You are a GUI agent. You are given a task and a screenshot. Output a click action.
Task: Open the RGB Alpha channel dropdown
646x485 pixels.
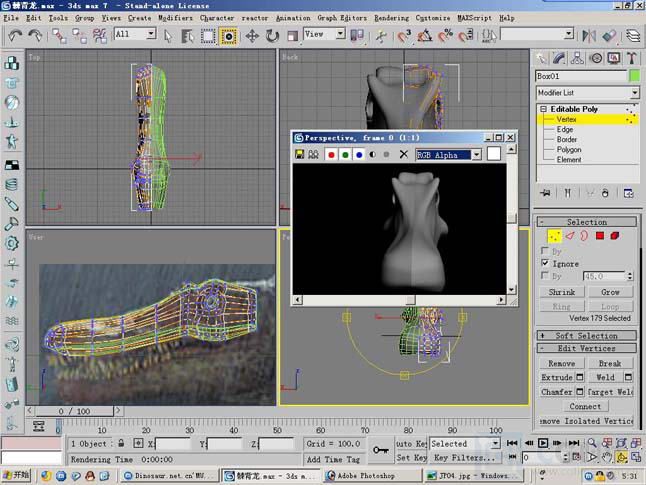coord(476,155)
